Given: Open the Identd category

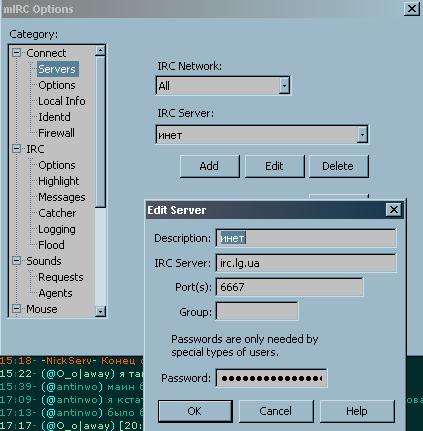Looking at the screenshot, I should point(54,117).
